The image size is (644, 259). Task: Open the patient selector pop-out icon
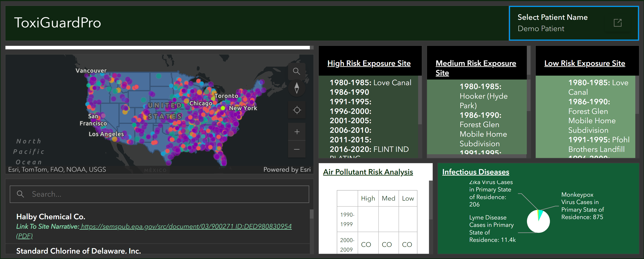(x=617, y=23)
